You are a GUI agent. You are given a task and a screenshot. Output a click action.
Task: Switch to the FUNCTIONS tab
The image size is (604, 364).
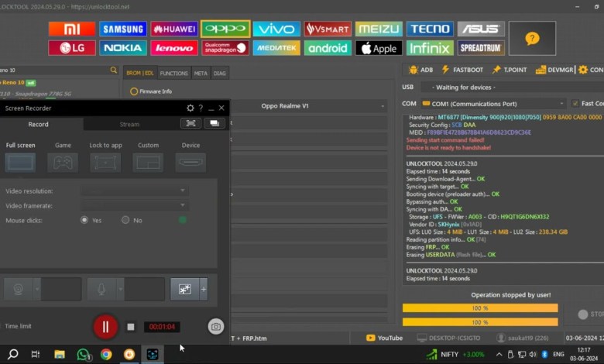(174, 74)
